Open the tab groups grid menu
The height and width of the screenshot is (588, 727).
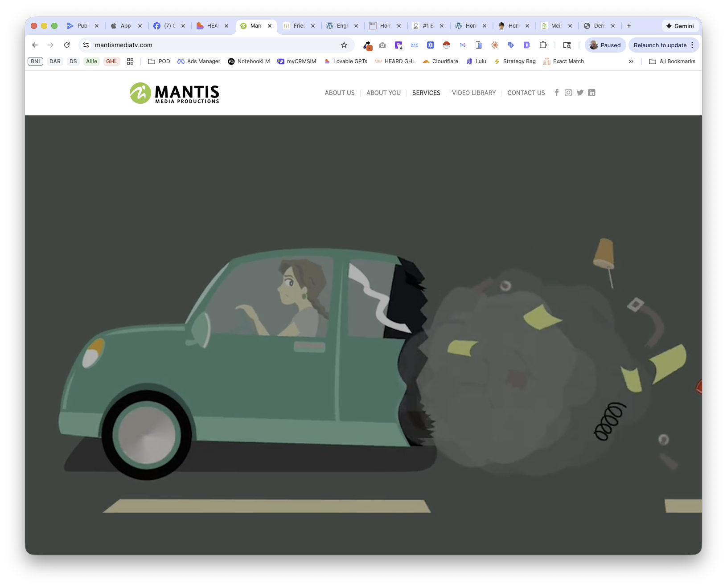click(130, 61)
